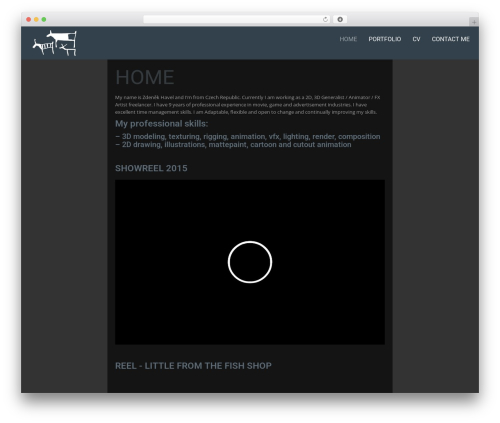Reload the page with the refresh icon

325,20
